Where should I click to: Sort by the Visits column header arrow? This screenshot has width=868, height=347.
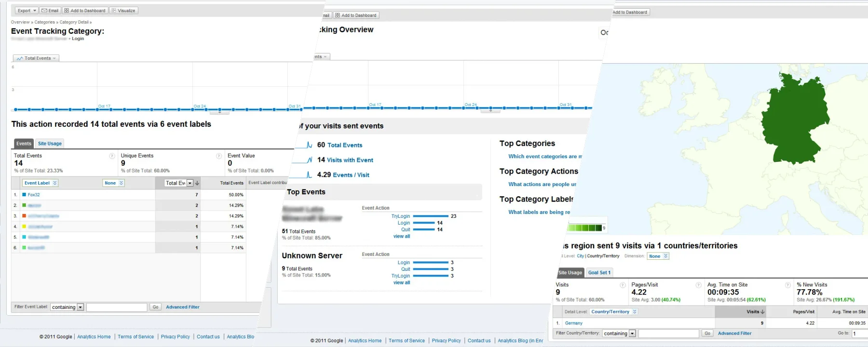pyautogui.click(x=762, y=312)
